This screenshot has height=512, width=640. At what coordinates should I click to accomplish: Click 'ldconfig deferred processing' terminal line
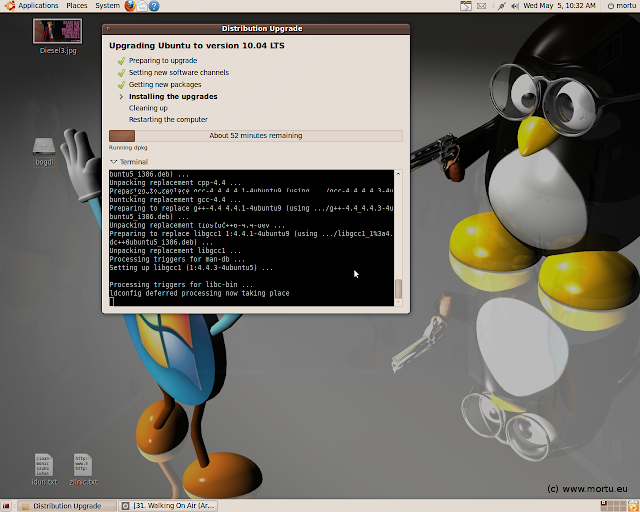click(199, 293)
